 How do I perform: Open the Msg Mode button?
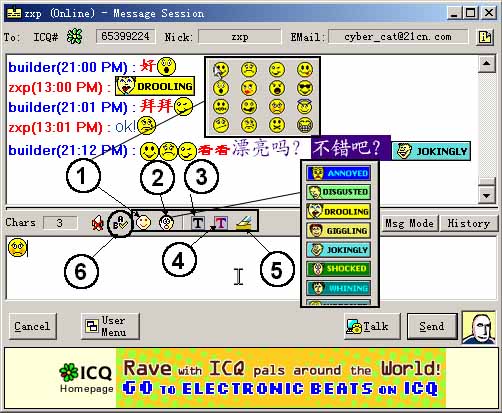click(x=409, y=223)
